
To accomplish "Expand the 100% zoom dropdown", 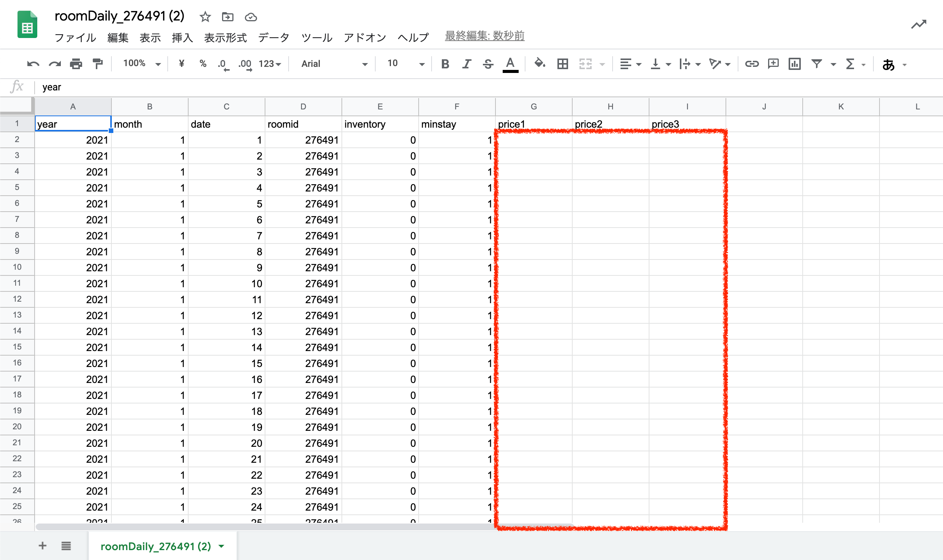I will pyautogui.click(x=141, y=64).
